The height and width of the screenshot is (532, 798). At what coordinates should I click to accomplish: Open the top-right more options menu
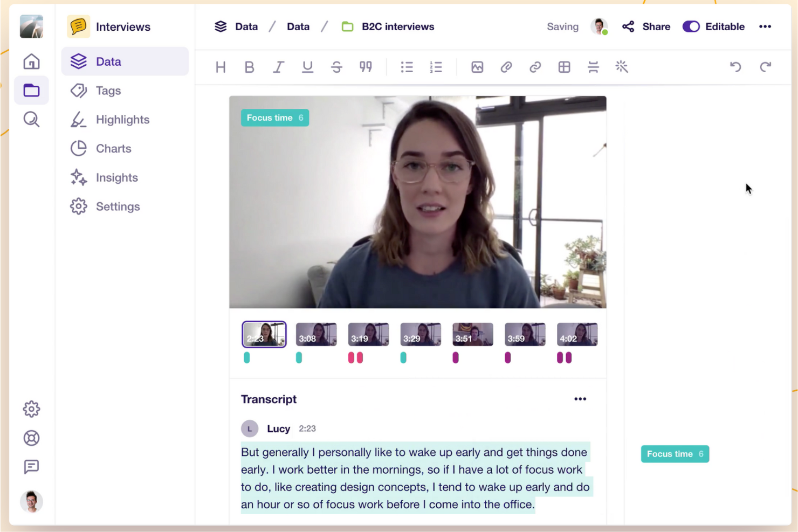[x=765, y=26]
